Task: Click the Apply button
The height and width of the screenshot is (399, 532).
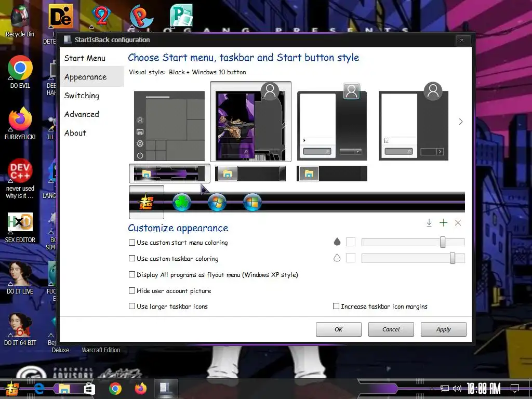Action: coord(444,329)
